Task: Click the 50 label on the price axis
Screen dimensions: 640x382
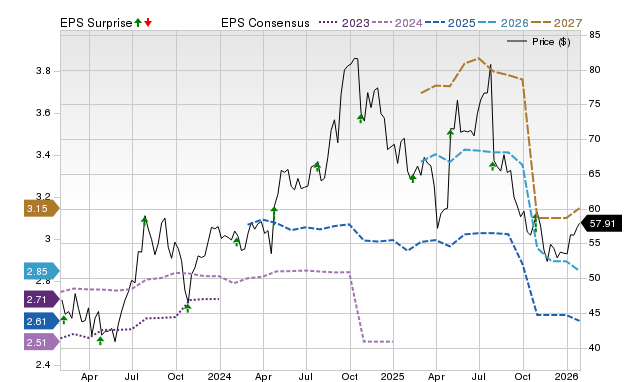Action: coord(595,278)
